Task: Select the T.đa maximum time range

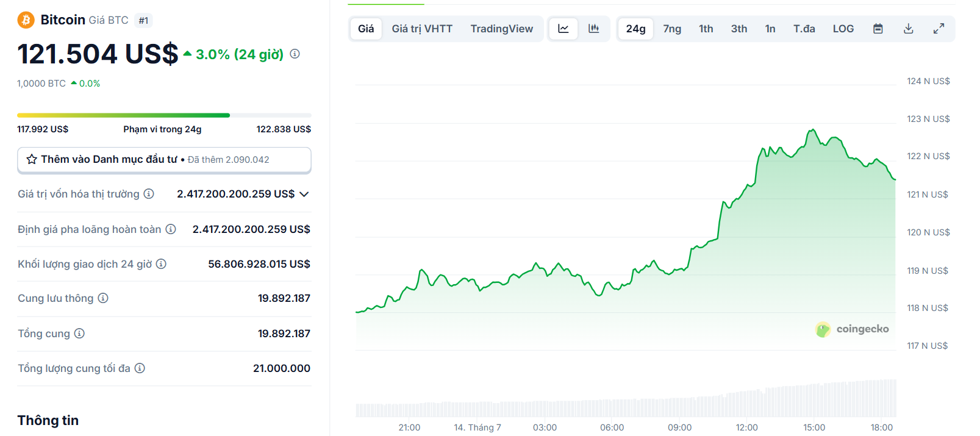Action: pos(804,29)
